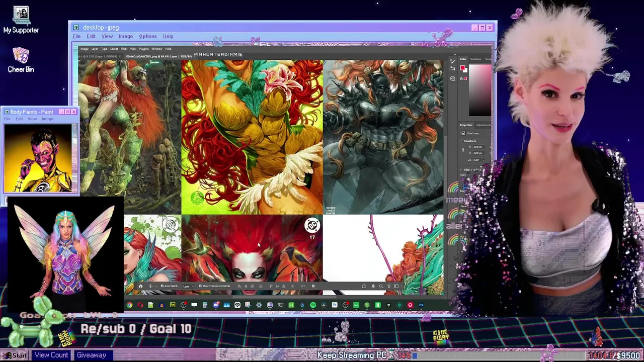Click the Start button
This screenshot has height=362, width=644.
[x=15, y=355]
